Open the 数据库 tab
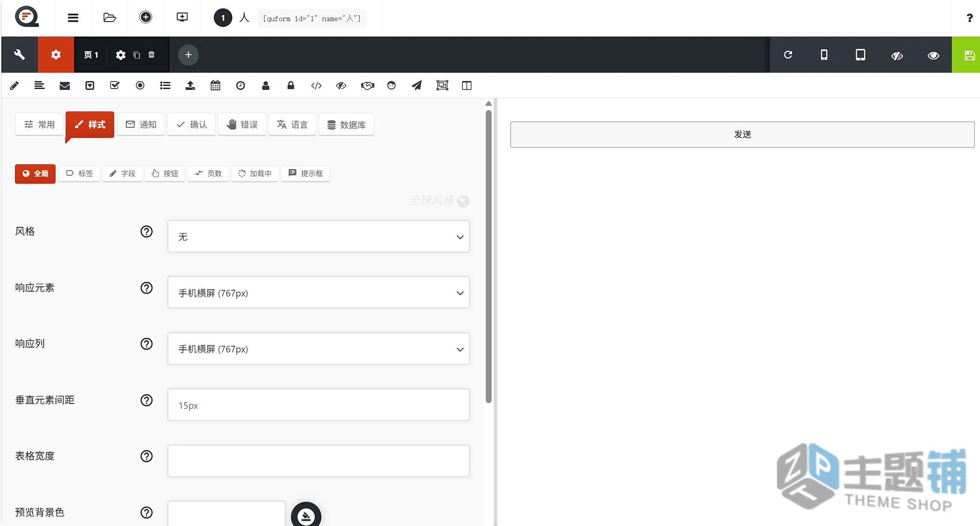The image size is (980, 526). point(347,125)
